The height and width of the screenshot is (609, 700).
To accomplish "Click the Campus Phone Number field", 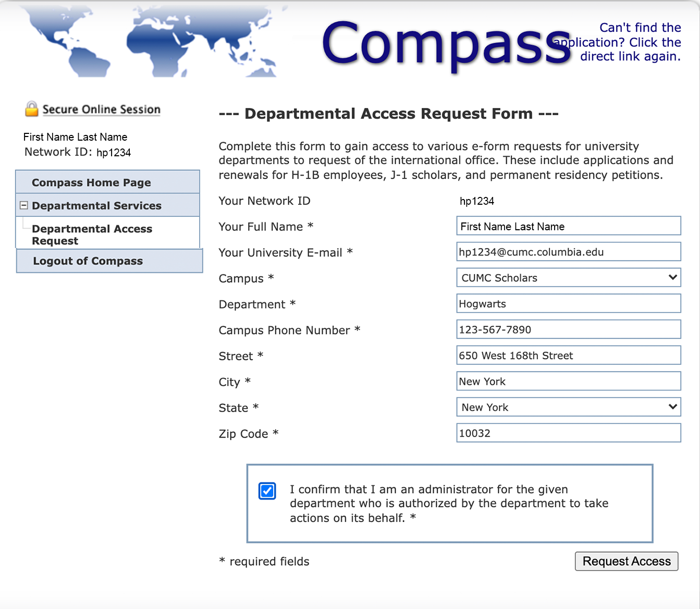I will click(569, 329).
